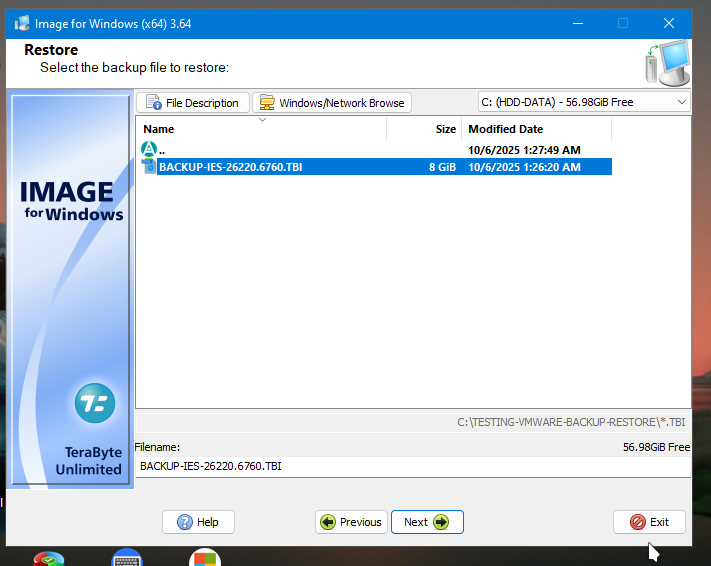
Task: Click the Image for Windows title bar icon
Action: point(22,23)
